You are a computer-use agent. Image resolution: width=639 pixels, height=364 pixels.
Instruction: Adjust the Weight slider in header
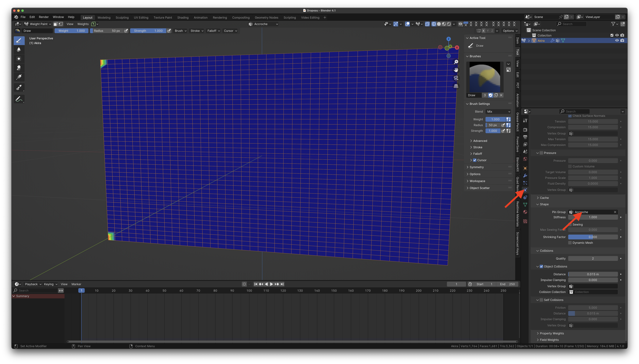72,31
